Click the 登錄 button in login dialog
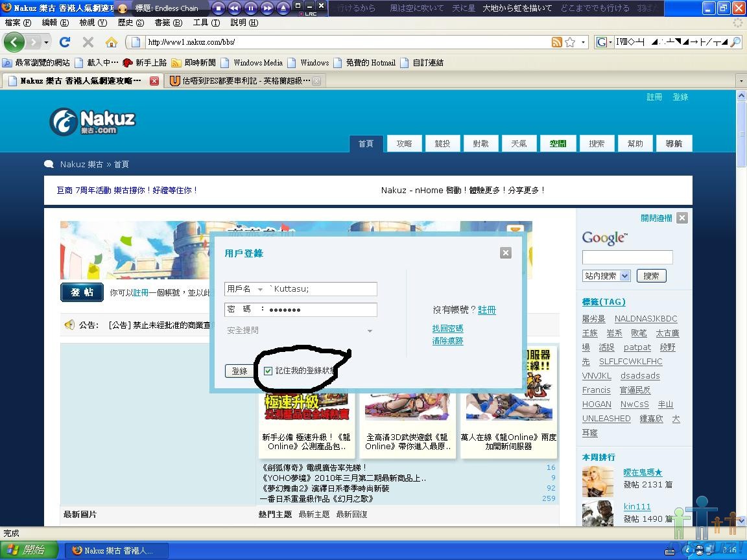 coord(240,371)
